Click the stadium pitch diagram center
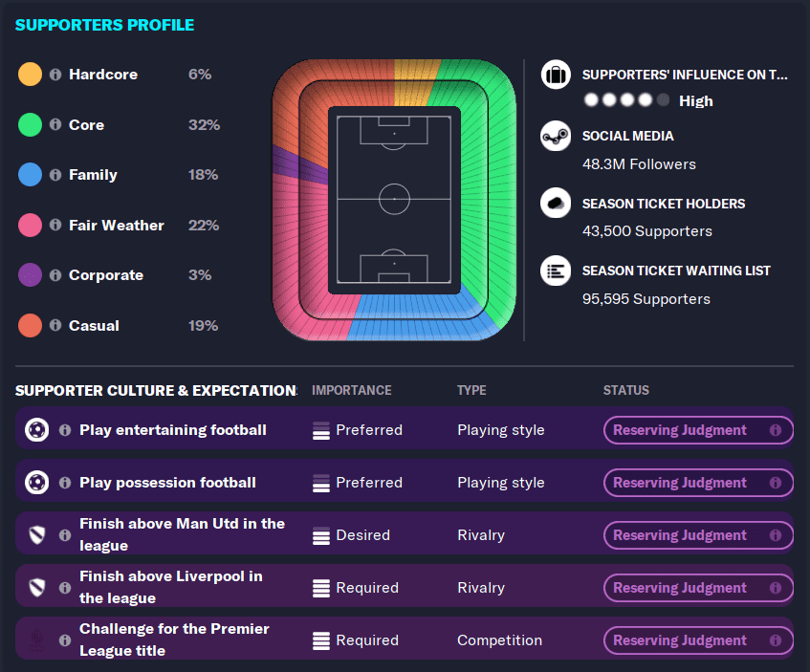The height and width of the screenshot is (672, 810). [x=394, y=199]
